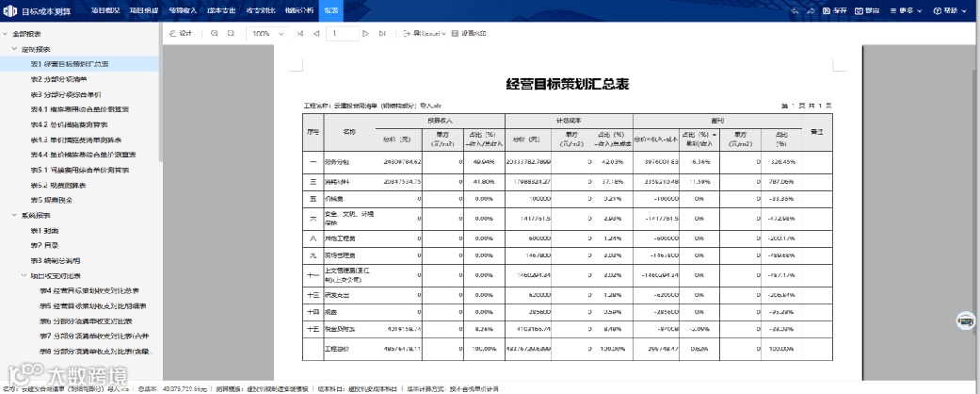Select the 报表 tab
980x394 pixels.
[331, 10]
